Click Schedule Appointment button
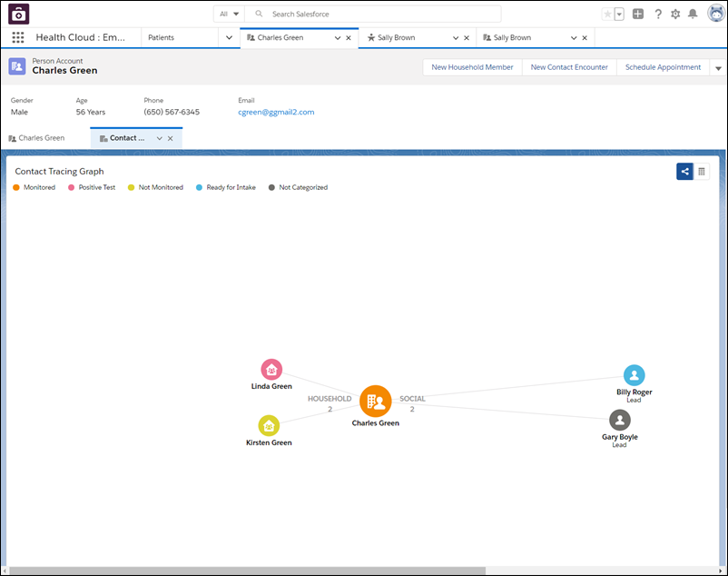The image size is (728, 576). coord(663,67)
